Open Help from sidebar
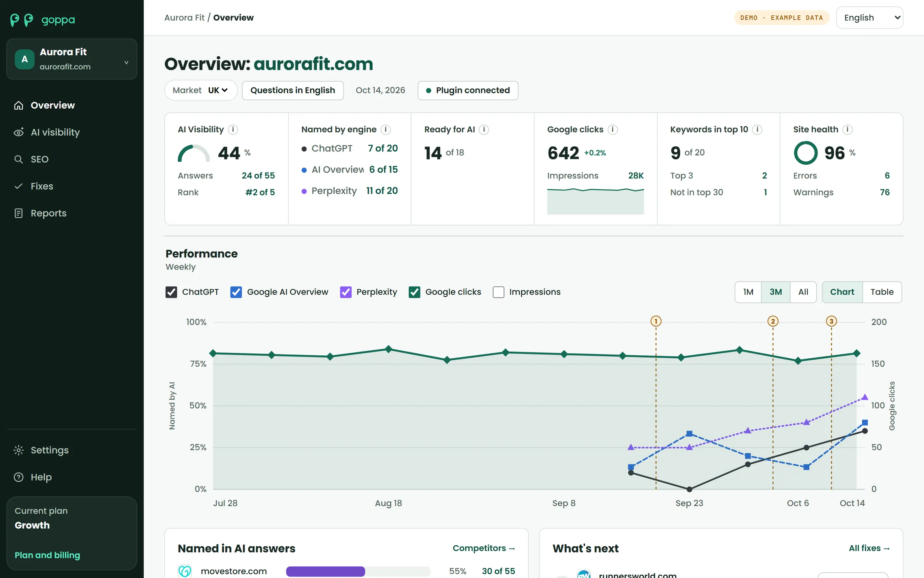Image resolution: width=924 pixels, height=578 pixels. point(41,477)
